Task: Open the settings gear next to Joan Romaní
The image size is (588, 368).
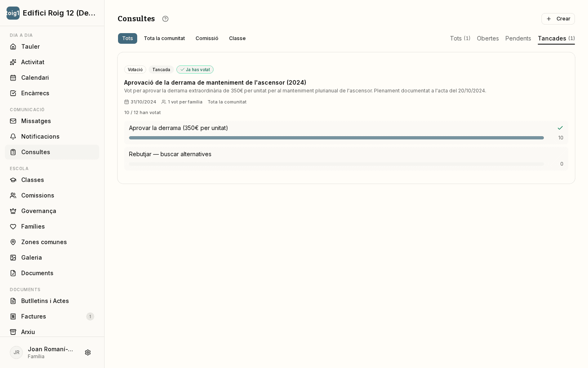Action: point(88,352)
